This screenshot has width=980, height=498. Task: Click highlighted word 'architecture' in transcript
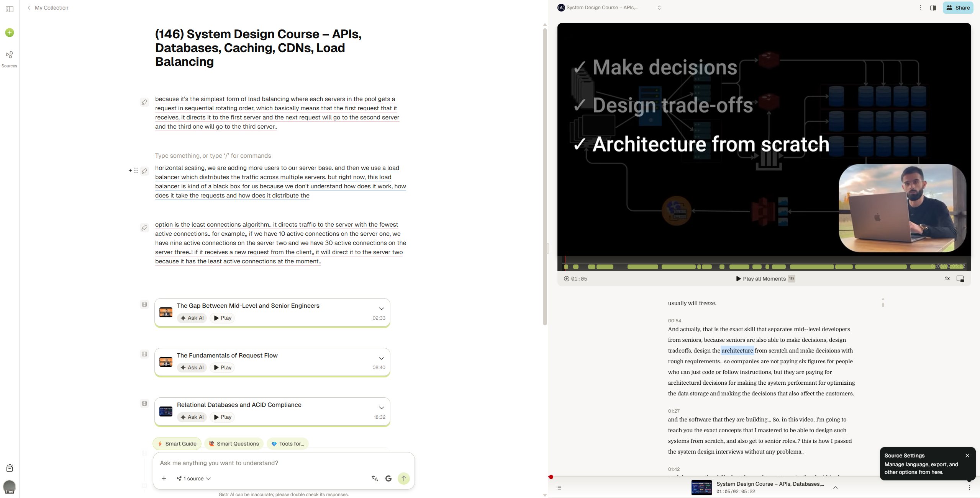click(x=737, y=351)
